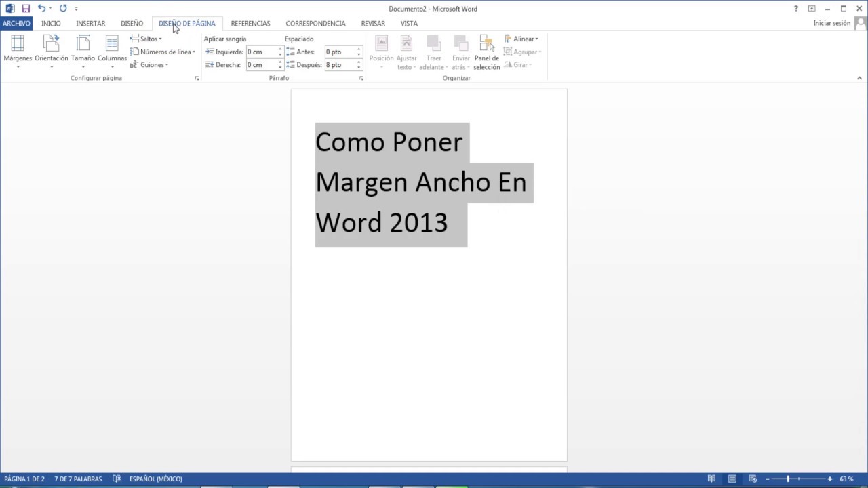
Task: Open the Ribbon display options icon
Action: pyautogui.click(x=812, y=9)
